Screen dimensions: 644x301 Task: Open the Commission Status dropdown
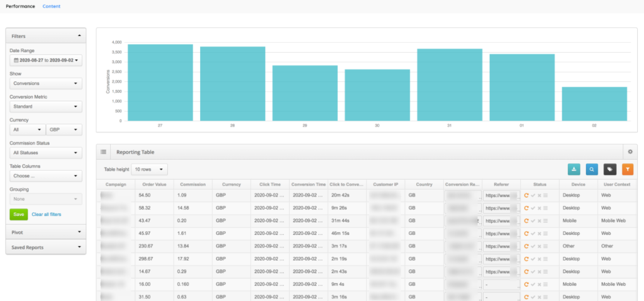[47, 153]
